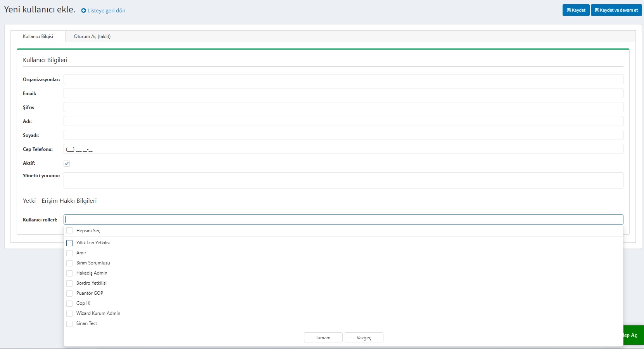
Task: Click the Cep Telefonu phone field
Action: coord(343,149)
